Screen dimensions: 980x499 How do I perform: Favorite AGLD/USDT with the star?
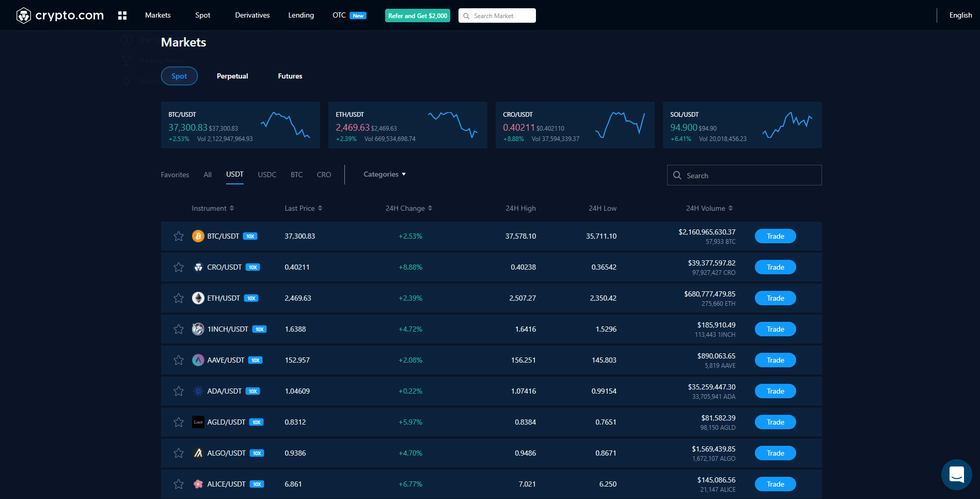179,422
